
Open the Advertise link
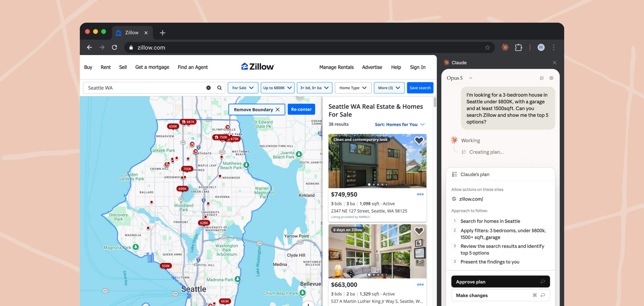point(372,67)
